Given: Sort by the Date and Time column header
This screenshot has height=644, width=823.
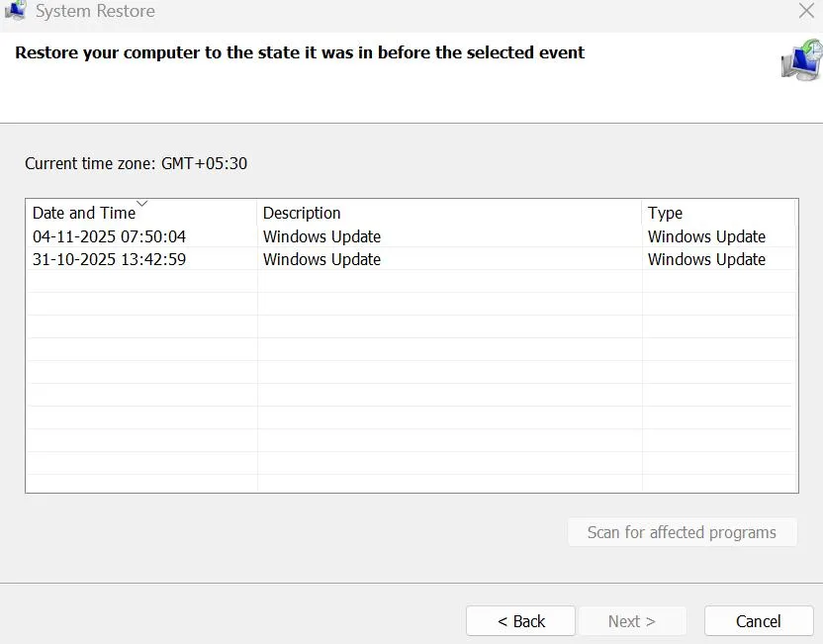Looking at the screenshot, I should tap(84, 213).
